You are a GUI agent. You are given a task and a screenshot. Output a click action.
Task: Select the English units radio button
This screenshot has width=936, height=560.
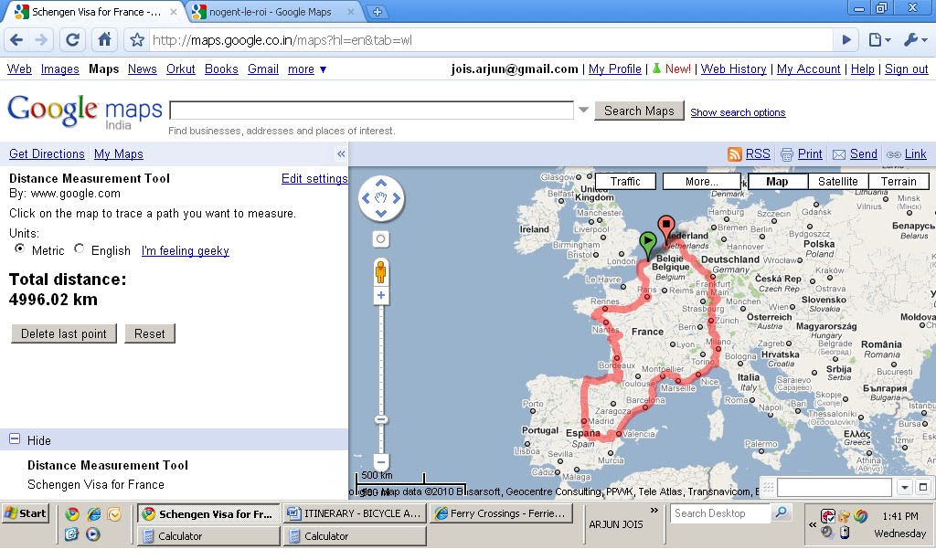click(79, 248)
